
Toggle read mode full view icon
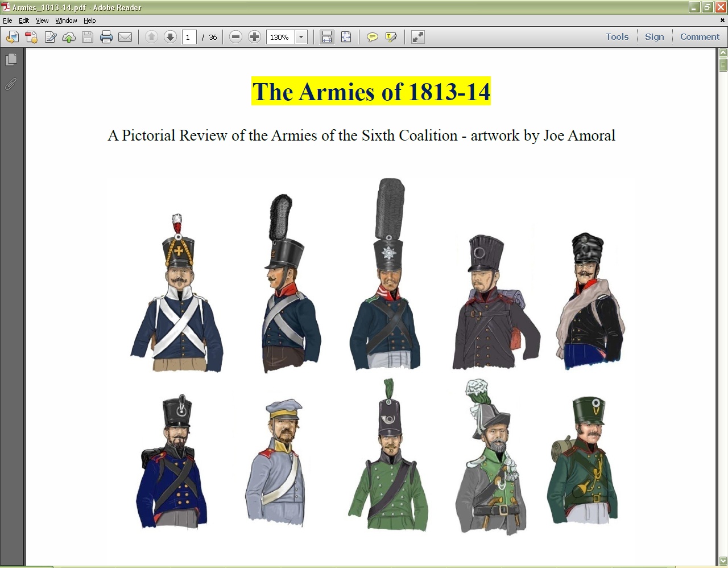coord(418,37)
